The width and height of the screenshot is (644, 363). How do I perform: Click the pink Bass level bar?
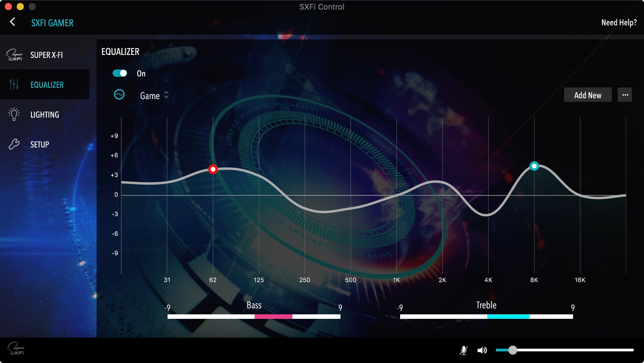pyautogui.click(x=273, y=316)
